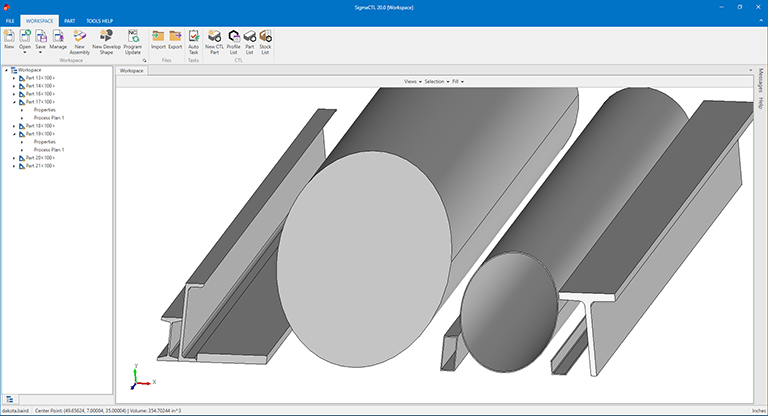Open the Selection dropdown in viewport
Screen dimensions: 768x416
click(437, 82)
